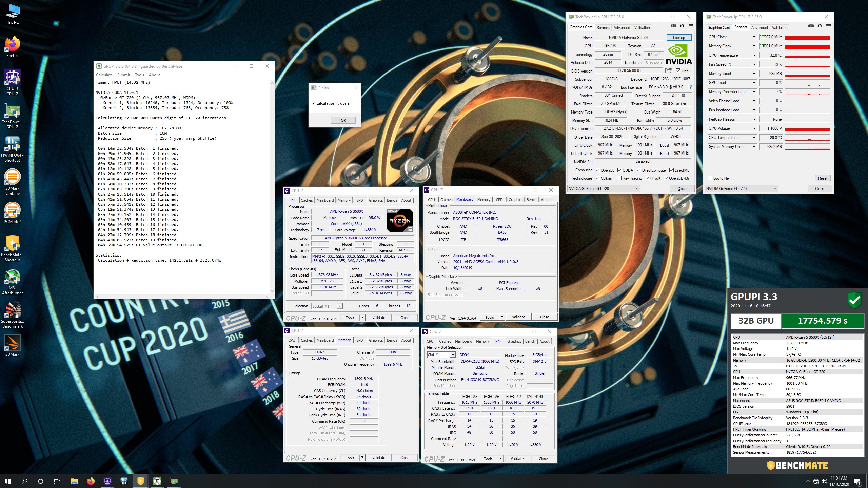Toggle the DirectML checkbox

tap(671, 170)
